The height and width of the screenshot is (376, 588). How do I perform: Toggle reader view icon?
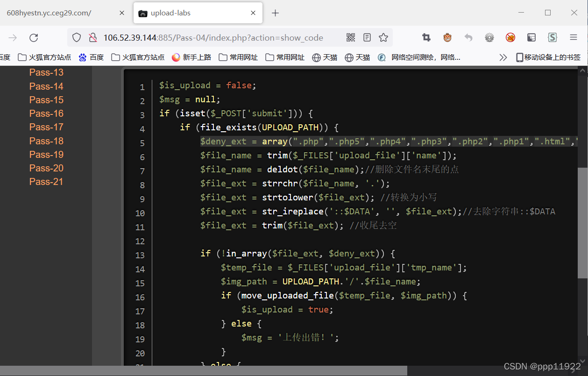(x=367, y=38)
